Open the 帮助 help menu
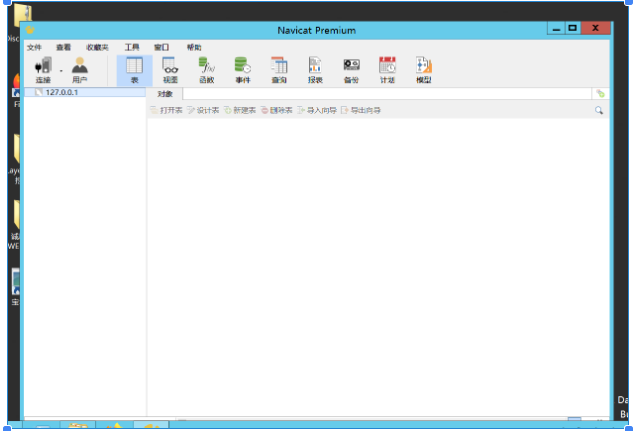633x431 pixels. coord(194,48)
